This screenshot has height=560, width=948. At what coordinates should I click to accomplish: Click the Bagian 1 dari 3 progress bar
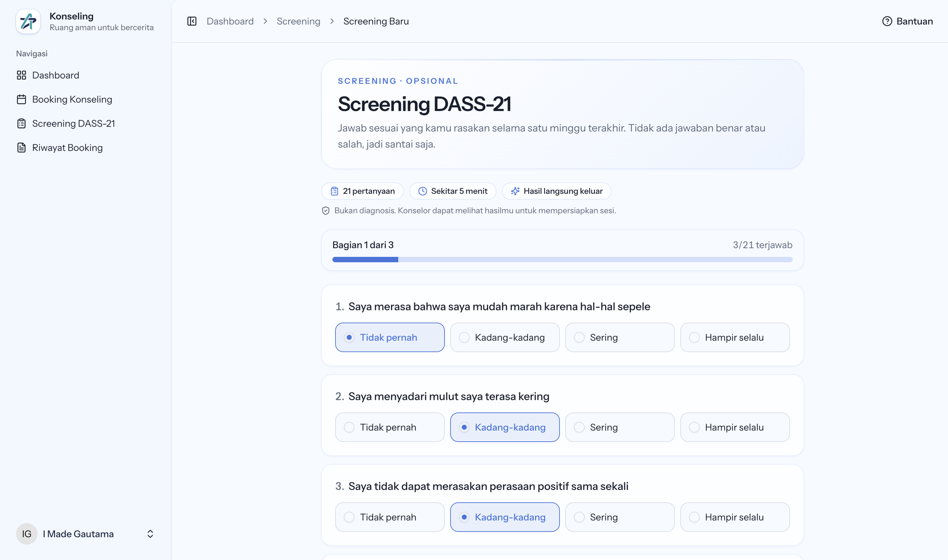point(562,260)
